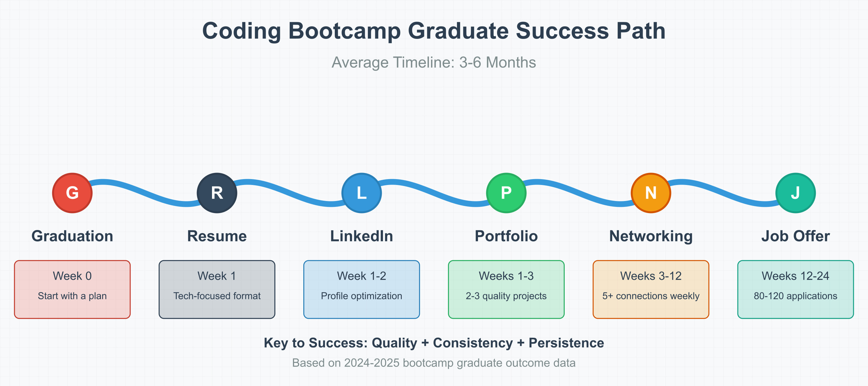Screen dimensions: 868x386
Task: Click the Portfolio heading text
Action: coord(506,236)
